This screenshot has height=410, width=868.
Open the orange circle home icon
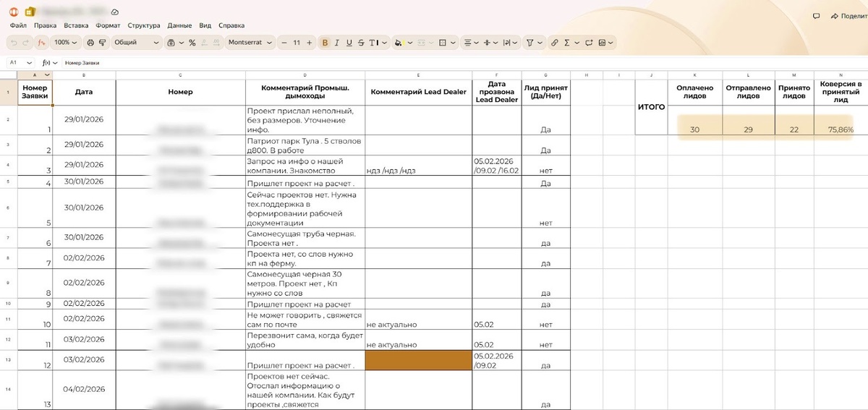[x=14, y=12]
